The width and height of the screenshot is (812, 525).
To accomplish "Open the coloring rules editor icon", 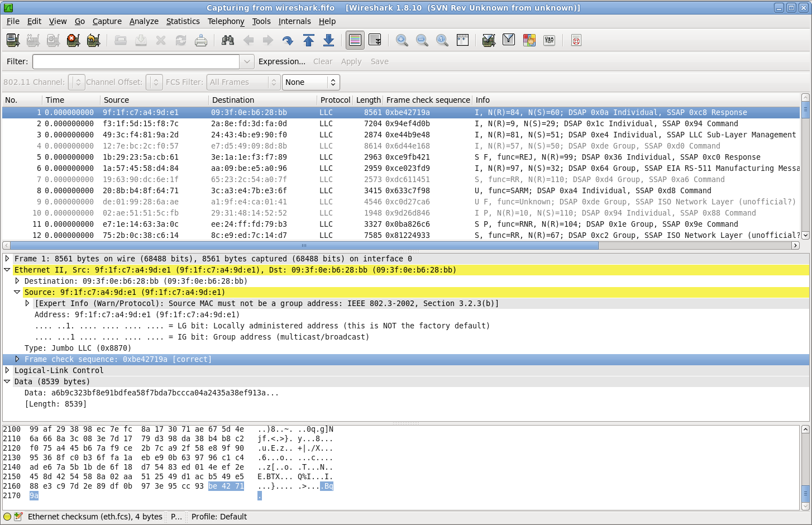I will tap(529, 40).
